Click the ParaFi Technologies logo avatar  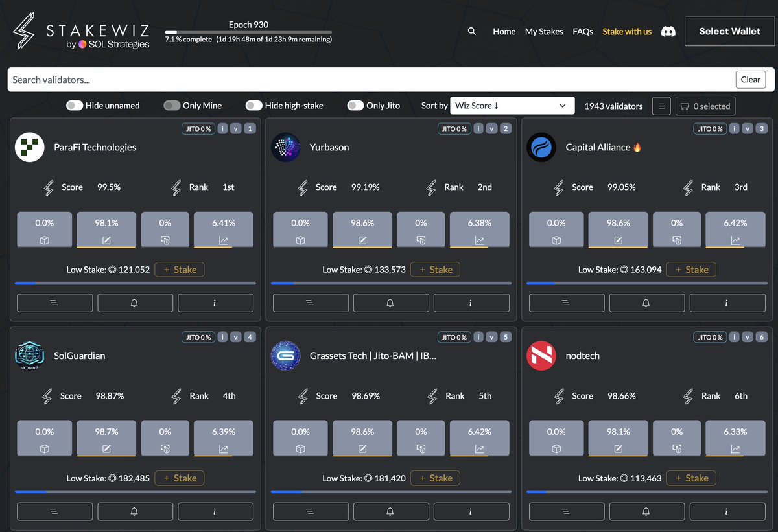click(29, 148)
